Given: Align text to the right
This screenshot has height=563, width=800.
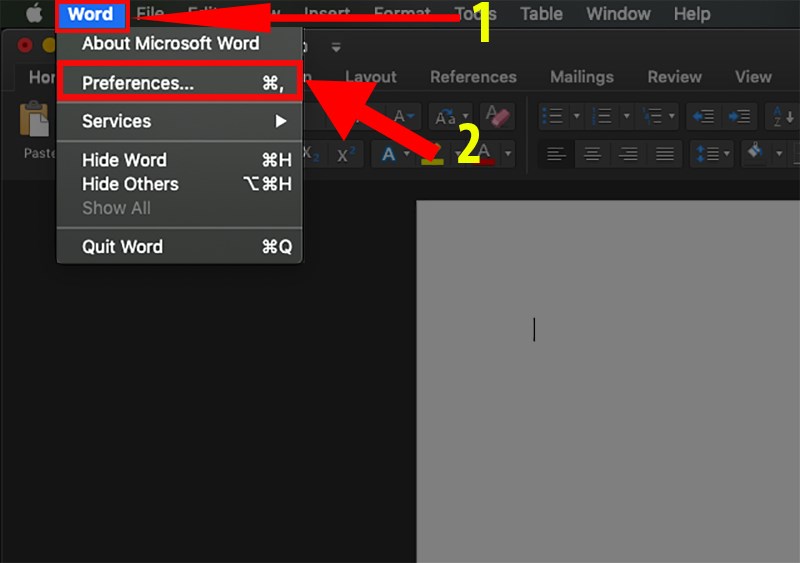Looking at the screenshot, I should 628,154.
